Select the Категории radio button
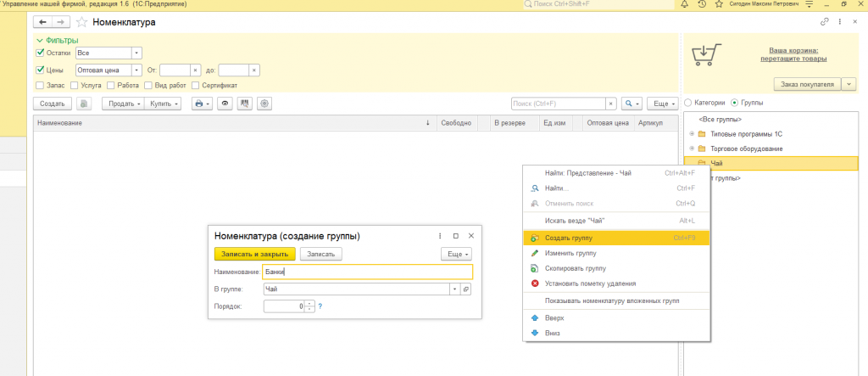 [688, 103]
